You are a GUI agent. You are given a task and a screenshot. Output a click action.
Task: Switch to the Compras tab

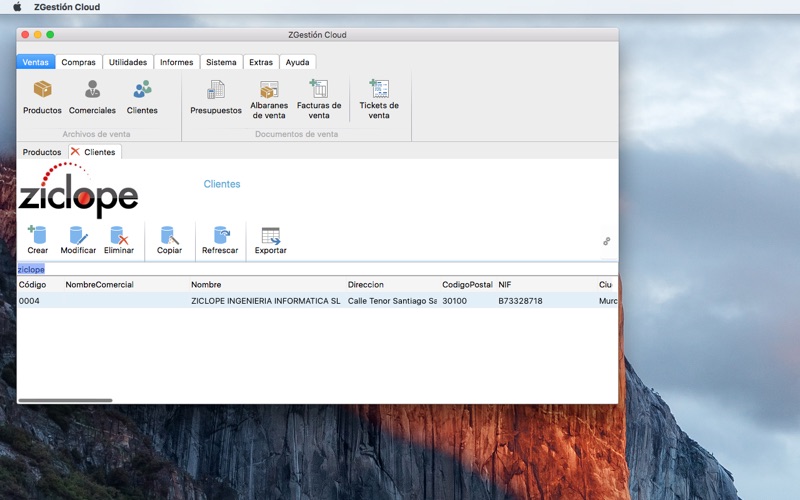pos(79,62)
